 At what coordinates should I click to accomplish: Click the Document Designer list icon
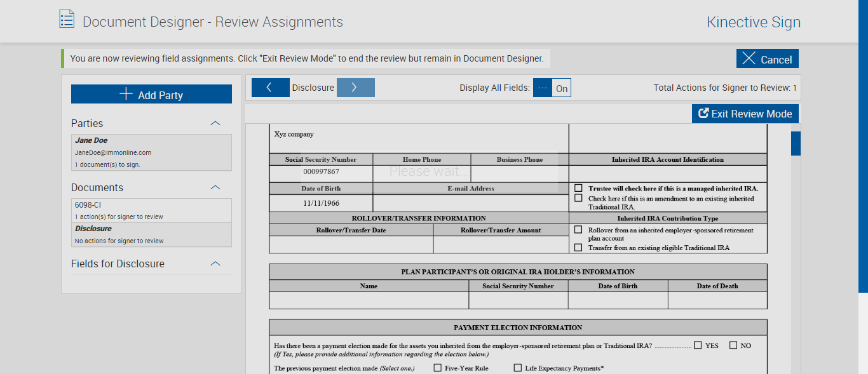[x=67, y=19]
